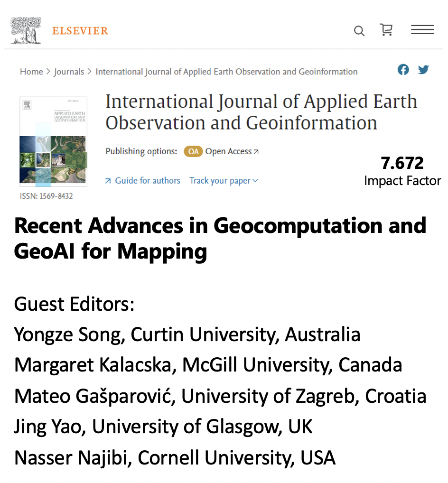
Task: Open the search magnifier icon
Action: pos(359,31)
